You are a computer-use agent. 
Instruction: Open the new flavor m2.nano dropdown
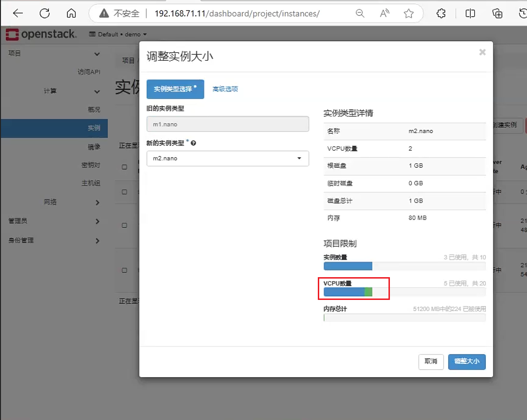point(228,159)
